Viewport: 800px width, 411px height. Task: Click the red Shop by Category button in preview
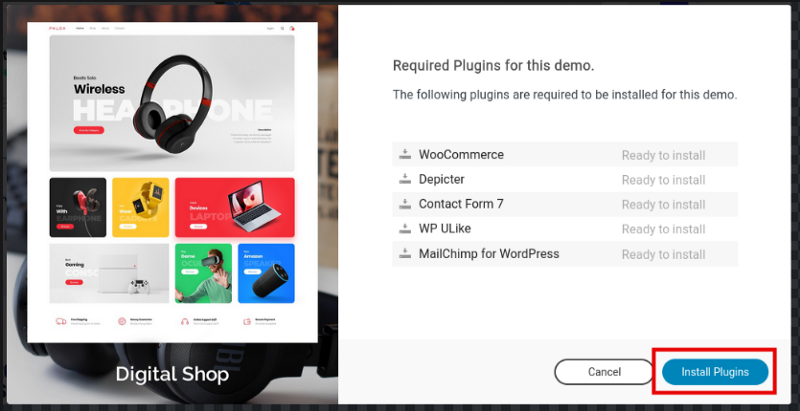point(89,130)
